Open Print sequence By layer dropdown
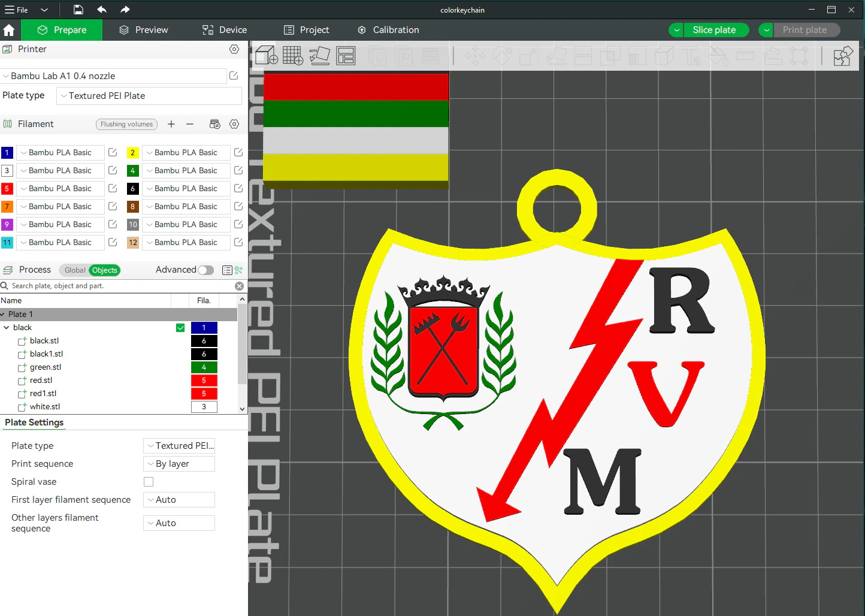 [x=179, y=464]
